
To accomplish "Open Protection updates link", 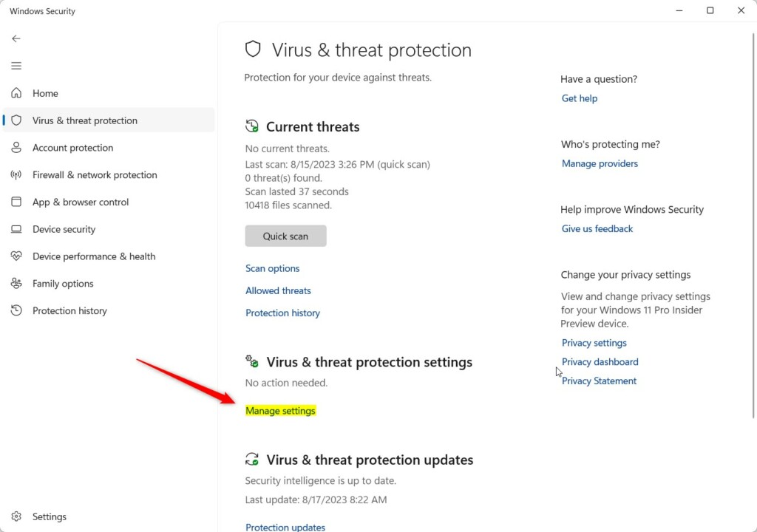I will tap(285, 527).
